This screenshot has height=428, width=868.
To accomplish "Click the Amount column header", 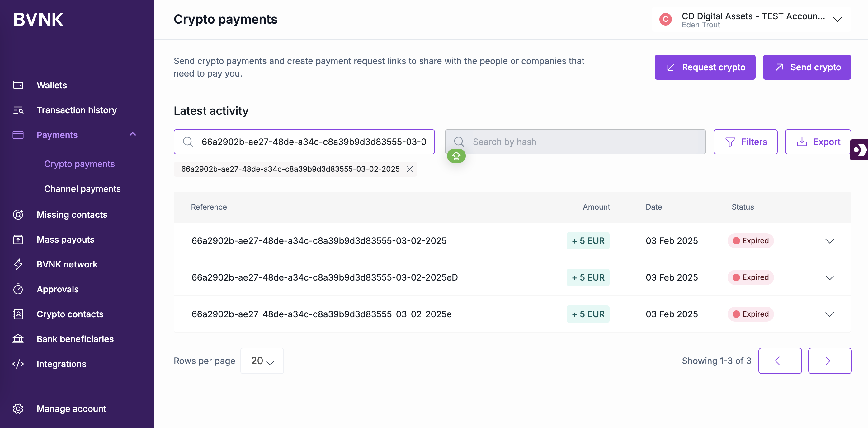I will pyautogui.click(x=597, y=207).
